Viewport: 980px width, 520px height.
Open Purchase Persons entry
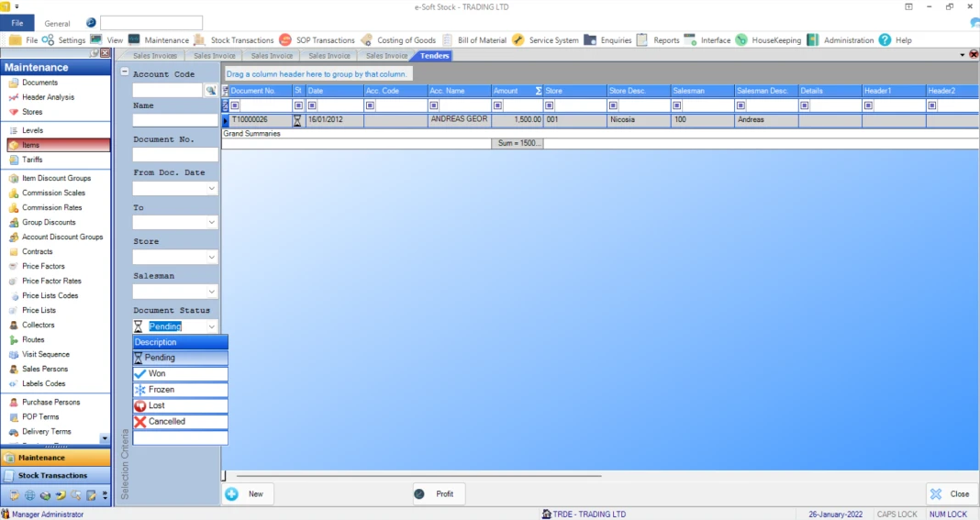click(x=50, y=402)
